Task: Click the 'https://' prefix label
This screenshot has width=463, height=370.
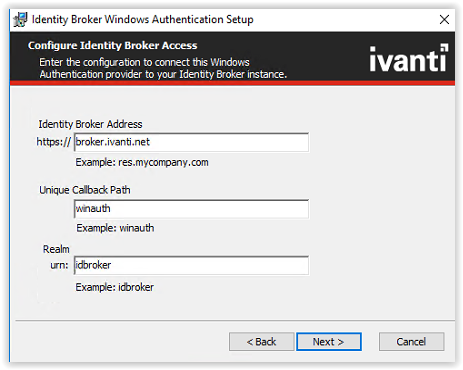Action: [x=54, y=142]
